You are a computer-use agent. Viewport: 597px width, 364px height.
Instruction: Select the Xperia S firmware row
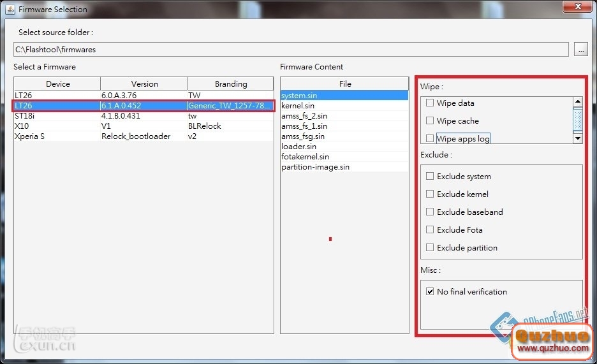pos(144,136)
